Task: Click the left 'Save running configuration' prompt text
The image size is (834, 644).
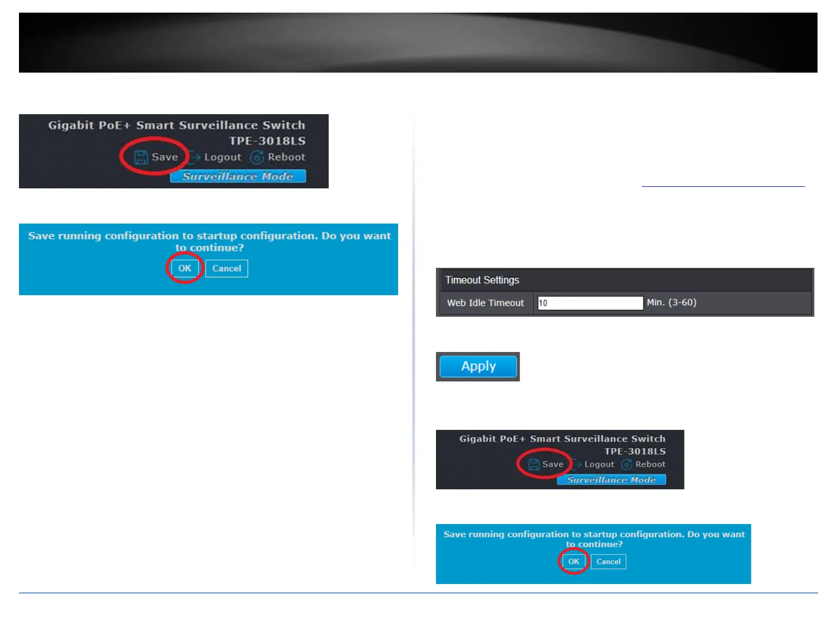Action: tap(210, 241)
